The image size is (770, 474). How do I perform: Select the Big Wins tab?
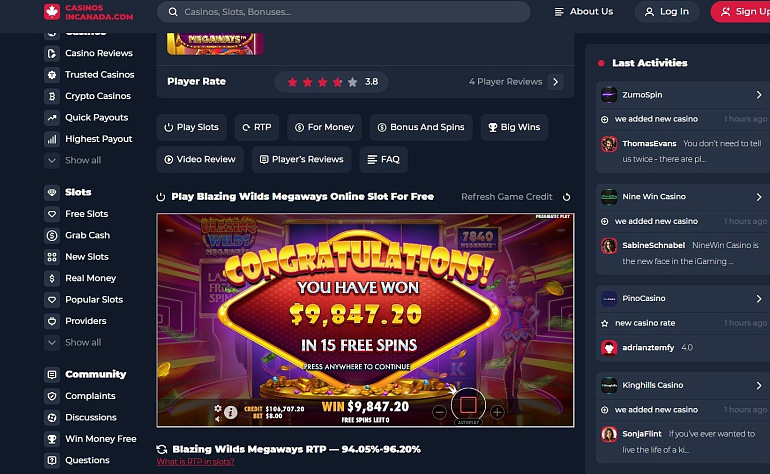click(x=514, y=127)
